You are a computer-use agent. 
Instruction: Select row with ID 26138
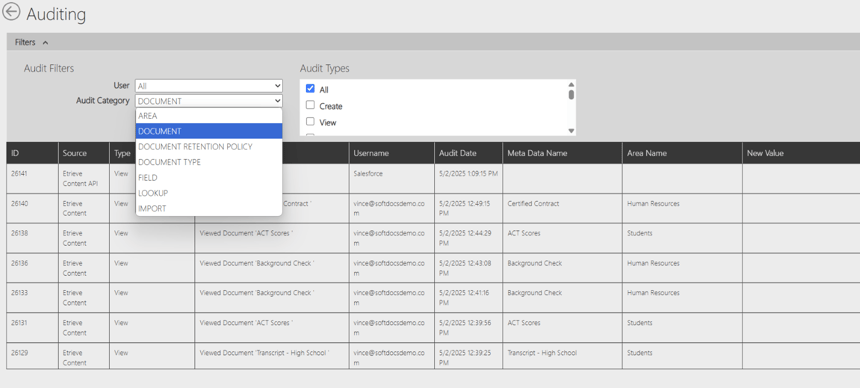(433, 238)
